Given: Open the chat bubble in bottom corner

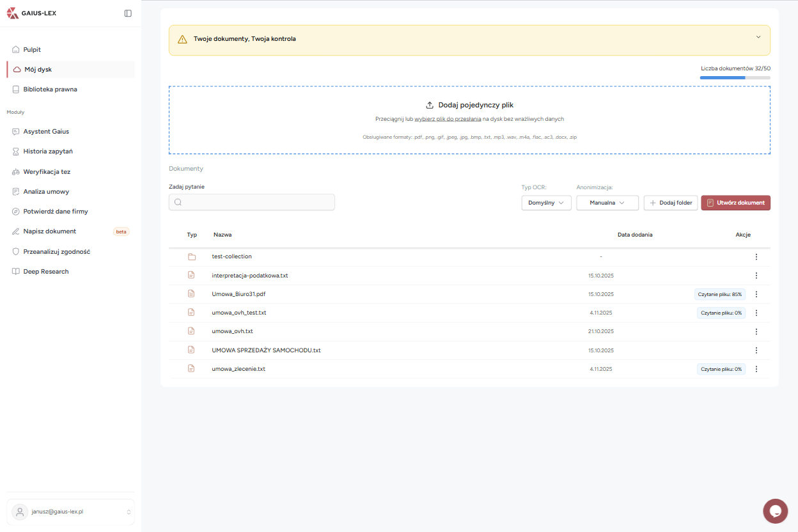Looking at the screenshot, I should click(x=775, y=511).
